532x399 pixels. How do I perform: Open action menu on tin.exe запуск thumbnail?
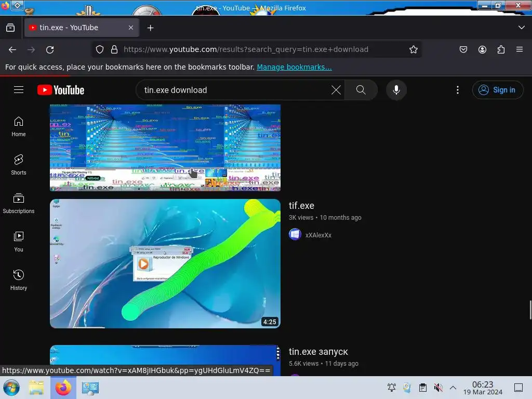[x=278, y=353]
